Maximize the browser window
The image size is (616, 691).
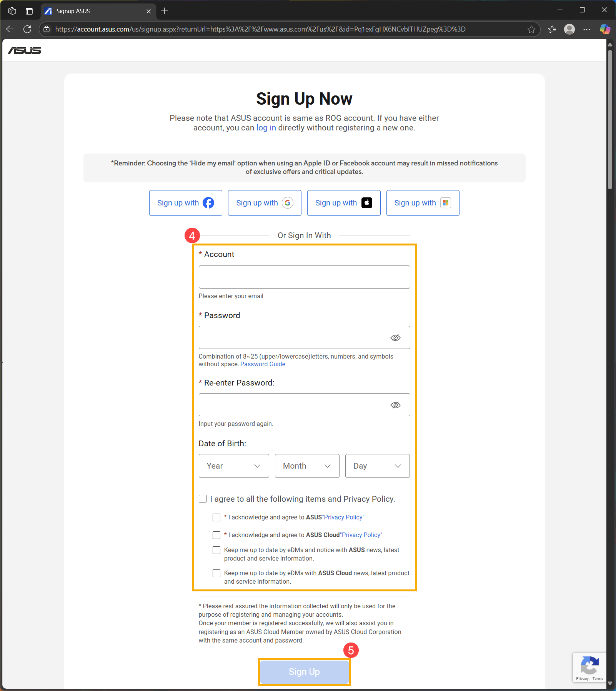coord(582,10)
